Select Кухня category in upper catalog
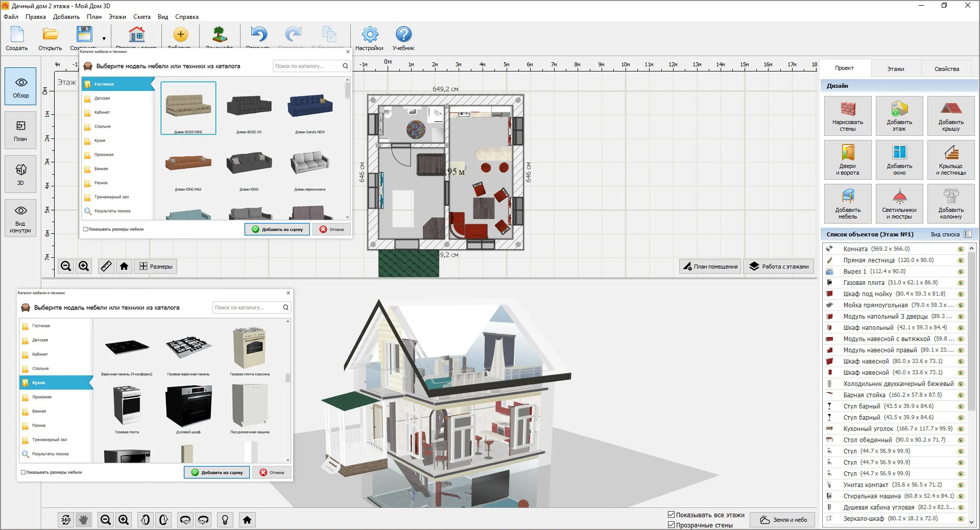Image resolution: width=980 pixels, height=530 pixels. coord(118,140)
